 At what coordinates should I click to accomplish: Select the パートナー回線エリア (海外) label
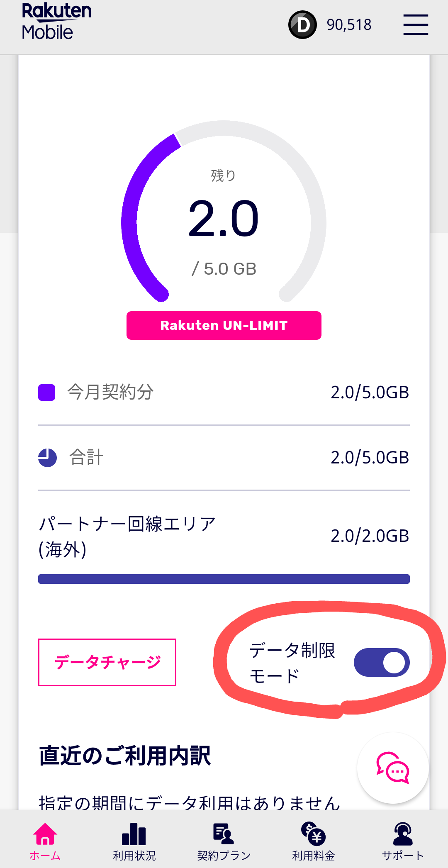[127, 536]
